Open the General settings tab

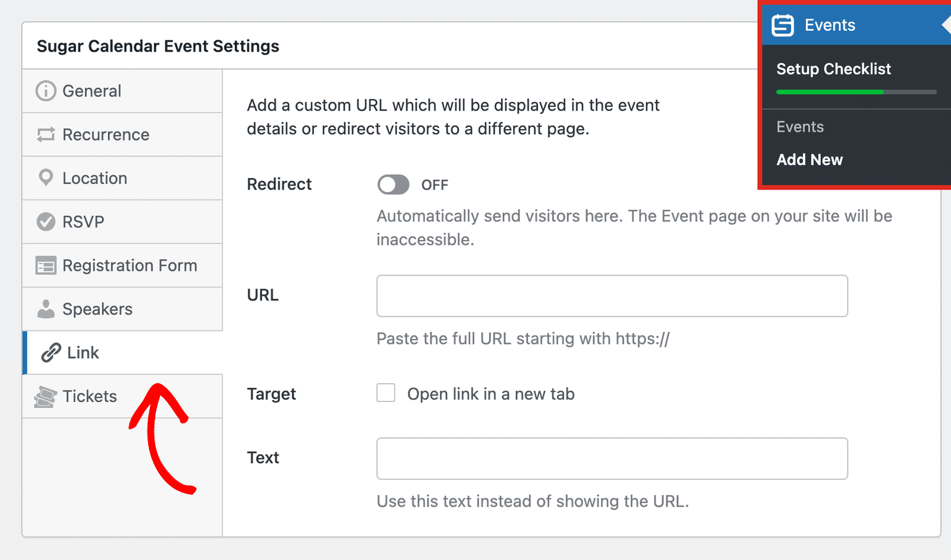click(x=122, y=91)
